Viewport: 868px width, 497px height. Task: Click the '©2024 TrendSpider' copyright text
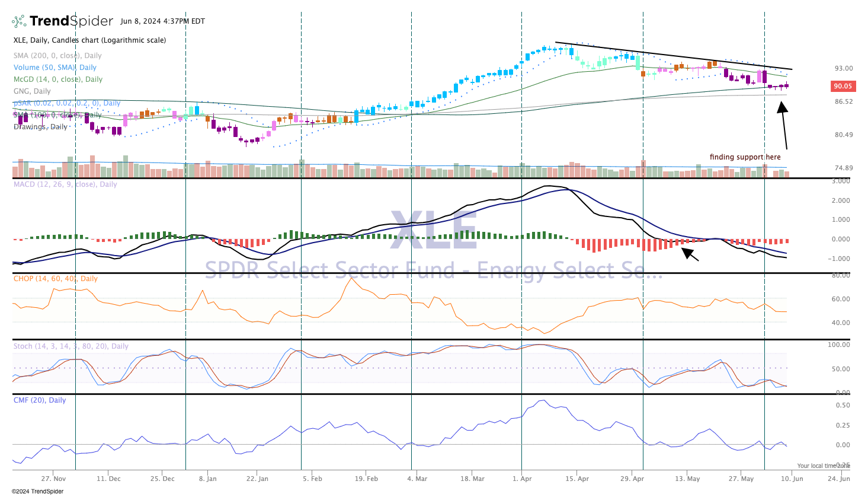[x=37, y=492]
